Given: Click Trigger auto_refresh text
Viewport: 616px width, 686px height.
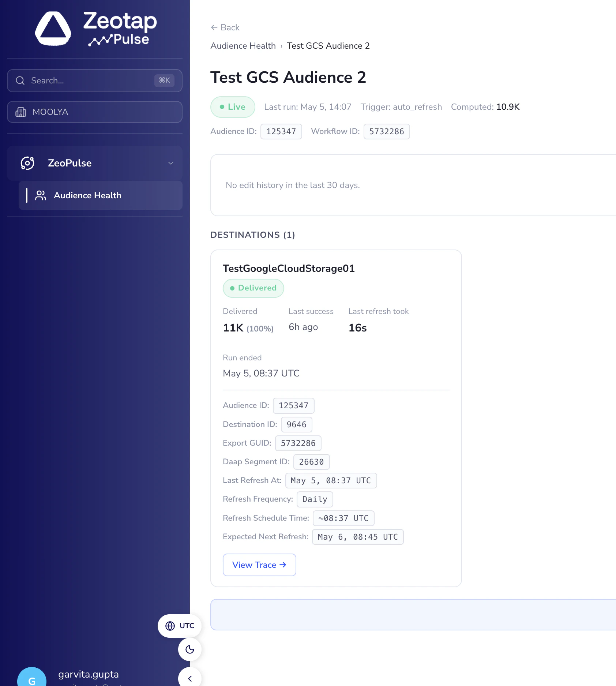Looking at the screenshot, I should coord(401,107).
